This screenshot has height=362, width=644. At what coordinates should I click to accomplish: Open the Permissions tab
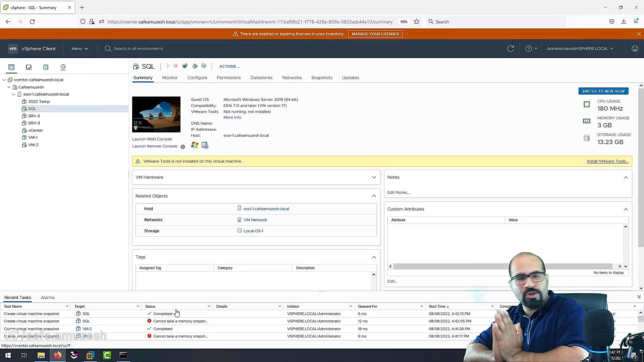coord(229,78)
